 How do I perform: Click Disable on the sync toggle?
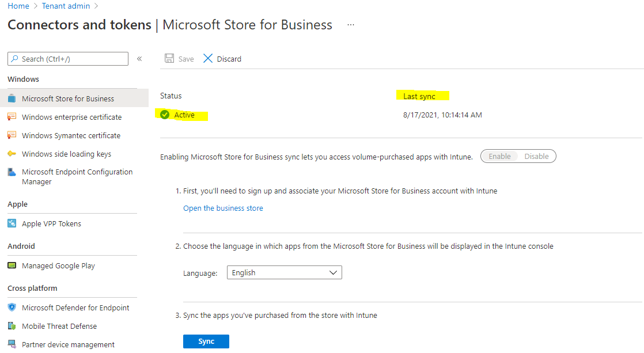click(x=536, y=156)
